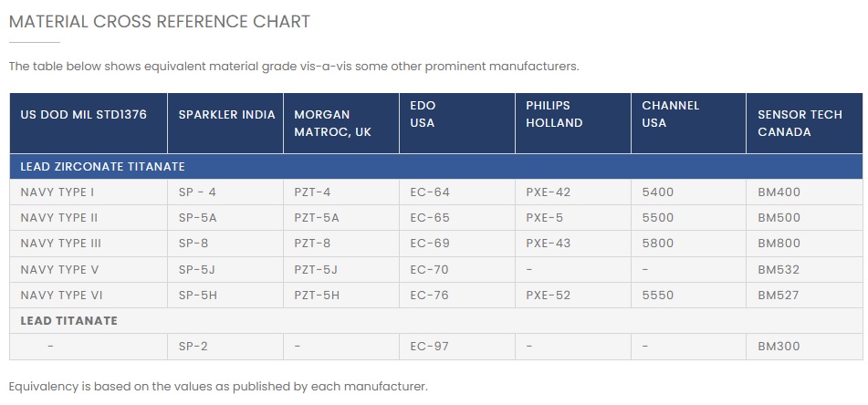868x405 pixels.
Task: Select the BM532 cell
Action: [779, 269]
